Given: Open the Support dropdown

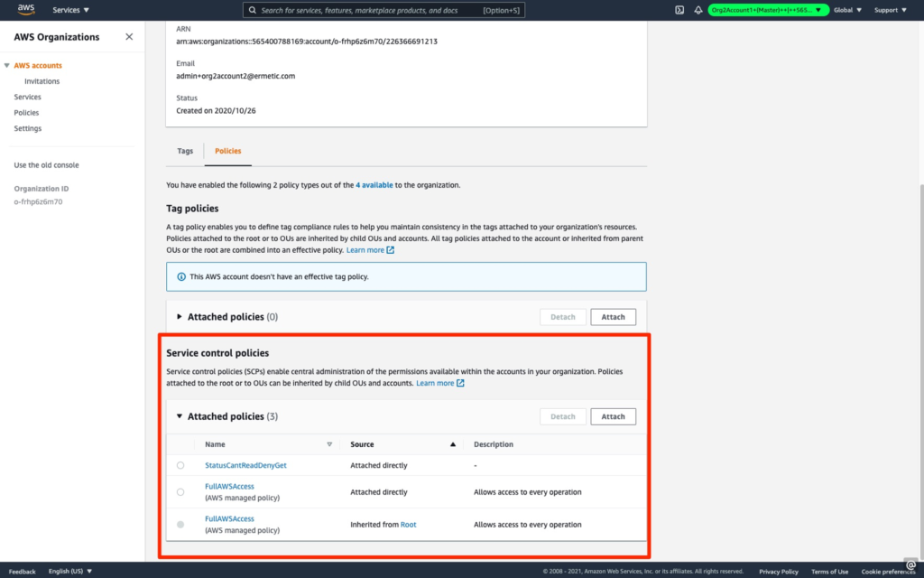Looking at the screenshot, I should (x=890, y=10).
